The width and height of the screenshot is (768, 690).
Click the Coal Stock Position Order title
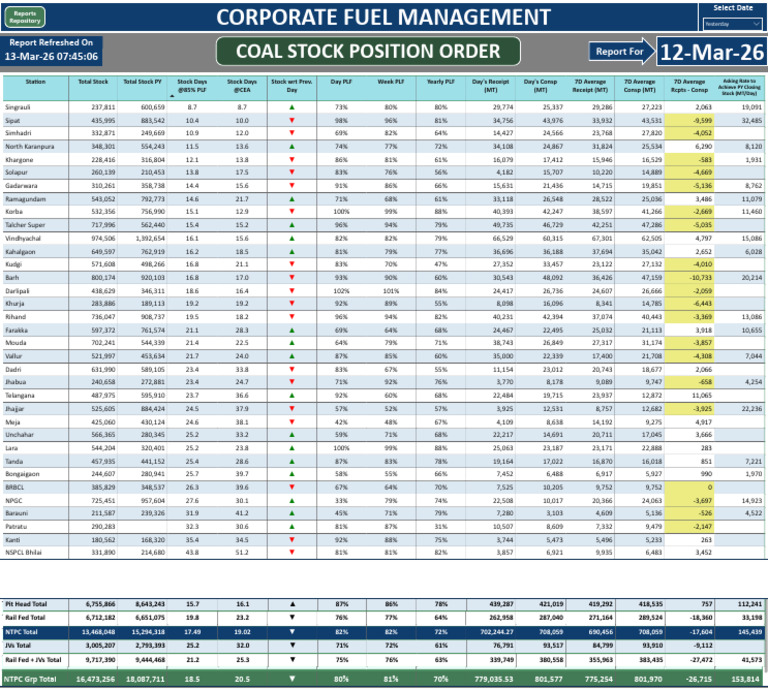point(368,51)
